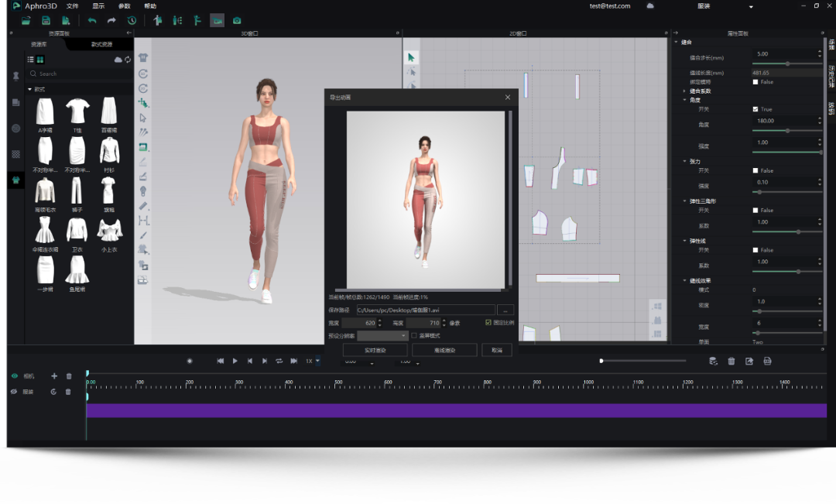Uncheck the lock aspect ratio checkbox
The height and width of the screenshot is (504, 836).
[x=488, y=322]
